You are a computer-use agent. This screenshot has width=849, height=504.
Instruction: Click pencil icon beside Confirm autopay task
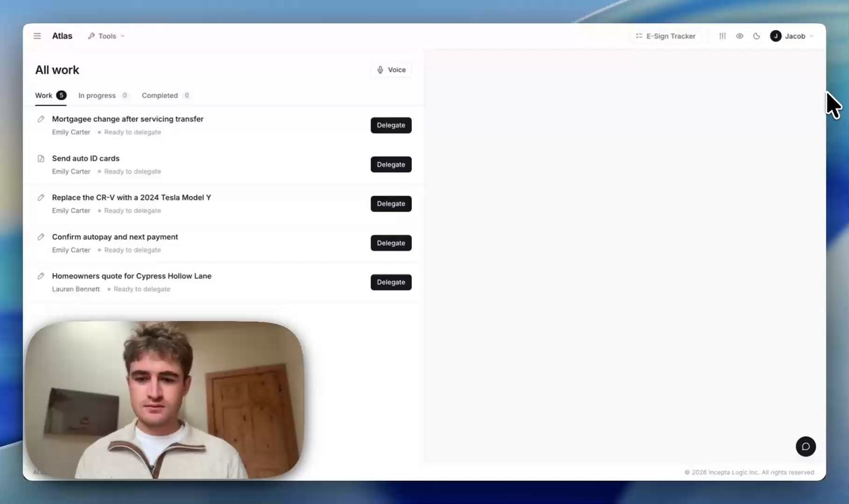pos(41,237)
